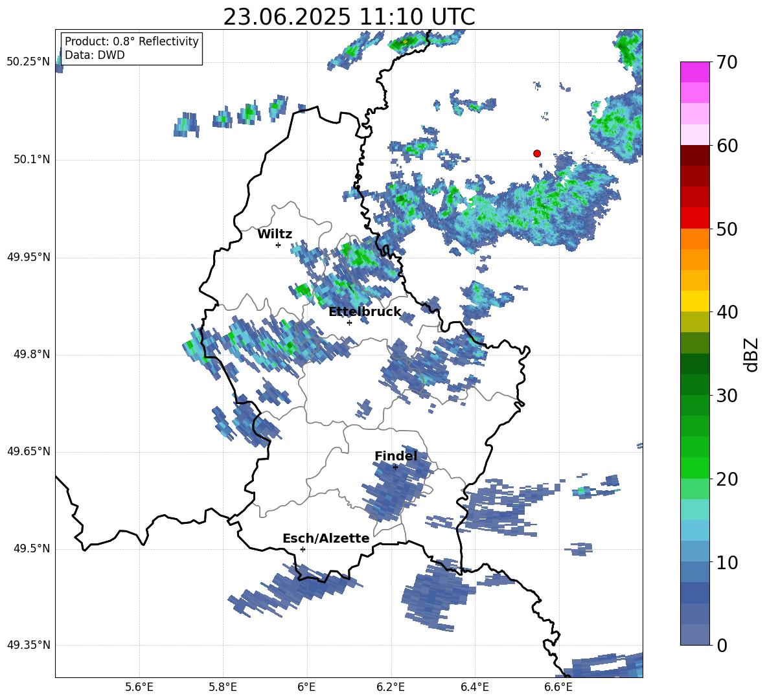The image size is (767, 700).
Task: Click the Data: DWD text
Action: tap(95, 55)
